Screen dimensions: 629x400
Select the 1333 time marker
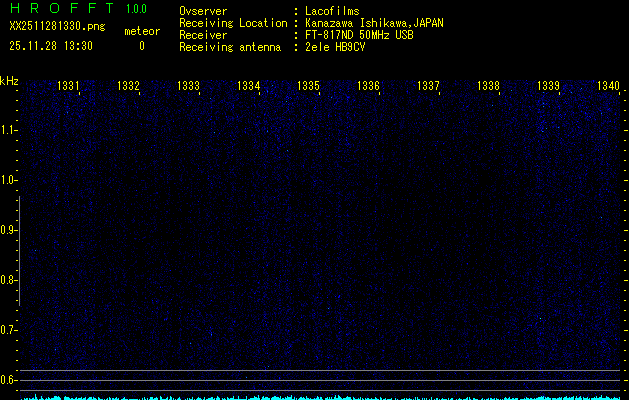[x=189, y=87]
